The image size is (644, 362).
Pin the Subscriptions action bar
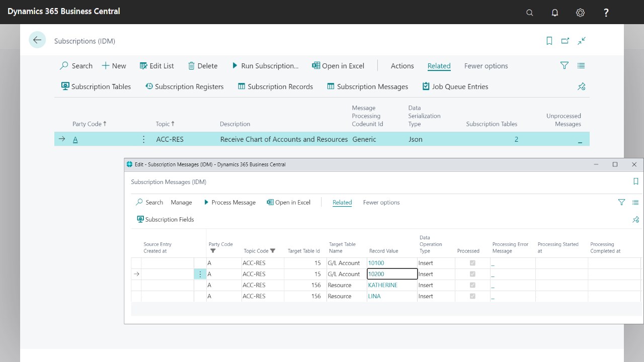click(x=582, y=86)
